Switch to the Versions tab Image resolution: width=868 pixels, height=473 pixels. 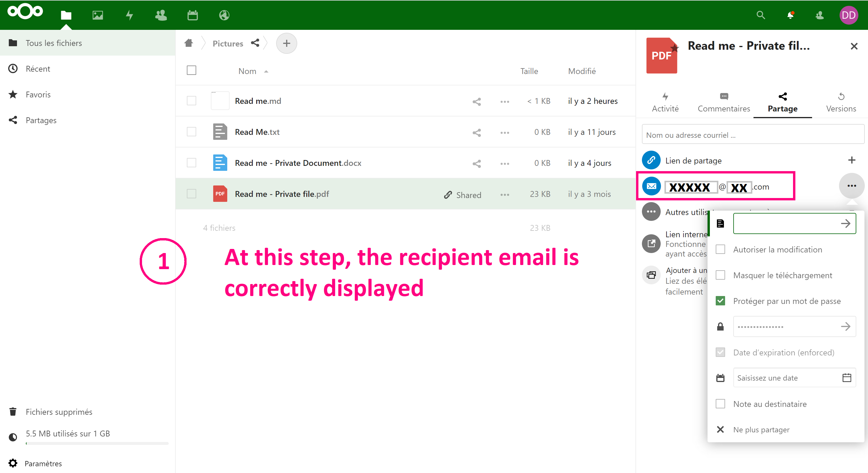pos(841,102)
